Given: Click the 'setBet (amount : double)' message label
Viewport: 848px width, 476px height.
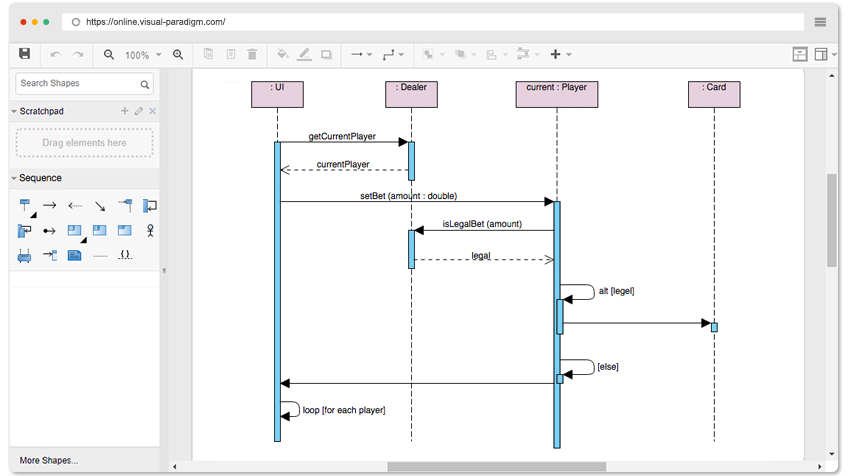Looking at the screenshot, I should (408, 196).
